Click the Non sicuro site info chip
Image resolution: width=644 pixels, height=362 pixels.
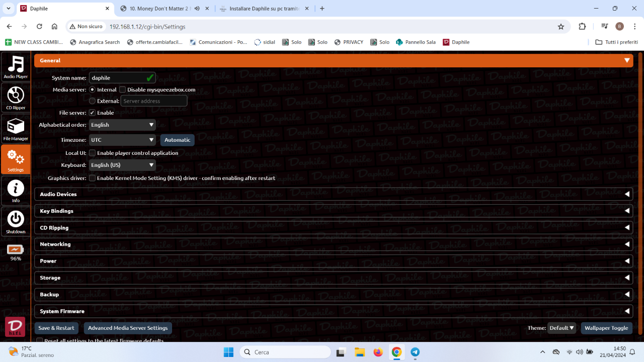[x=86, y=27]
